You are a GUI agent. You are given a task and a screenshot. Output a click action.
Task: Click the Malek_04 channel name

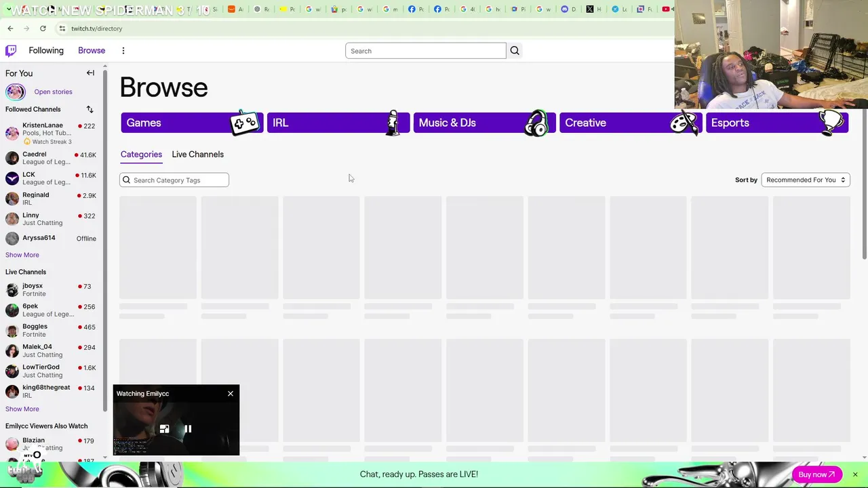(37, 346)
